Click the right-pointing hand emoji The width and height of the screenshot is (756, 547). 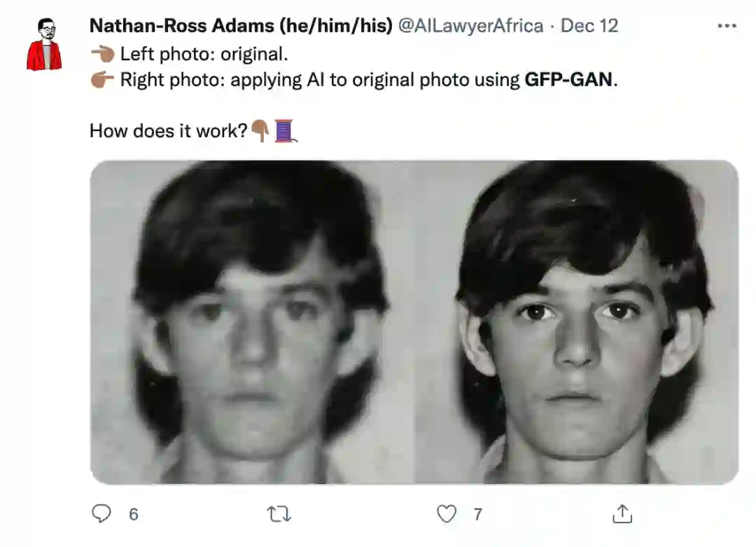102,80
